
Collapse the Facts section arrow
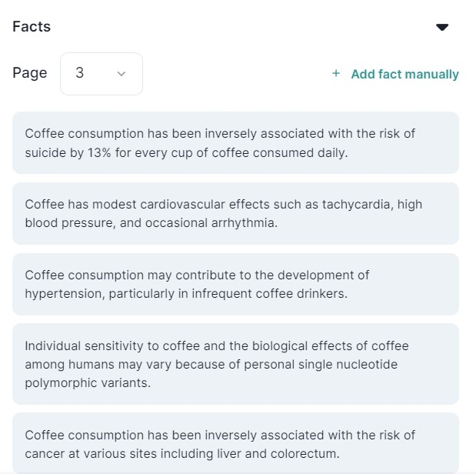point(442,27)
